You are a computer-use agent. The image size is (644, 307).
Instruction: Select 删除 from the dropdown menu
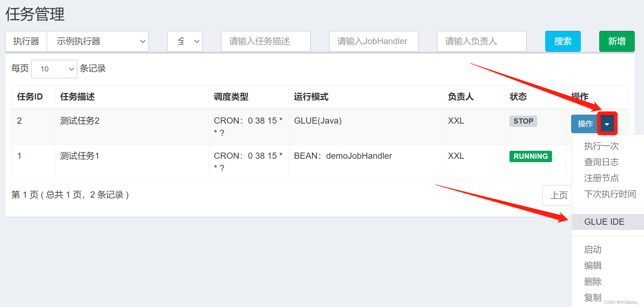coord(593,282)
